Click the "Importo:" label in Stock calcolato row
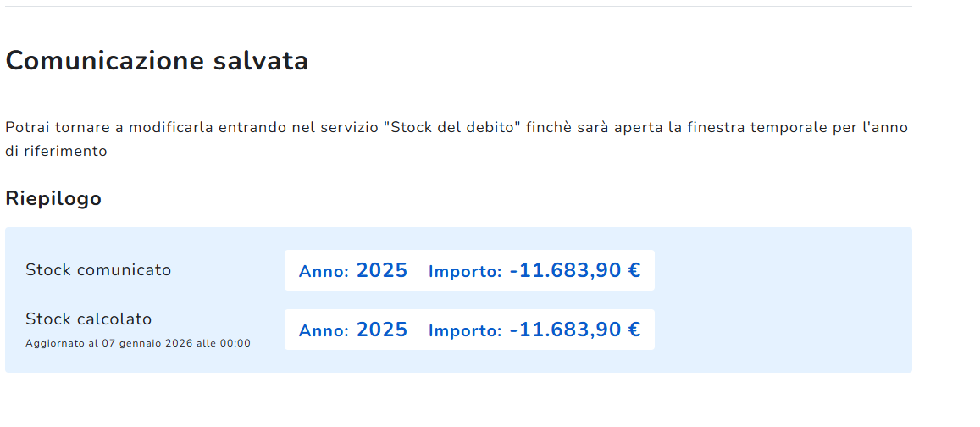The height and width of the screenshot is (427, 980). [x=465, y=331]
